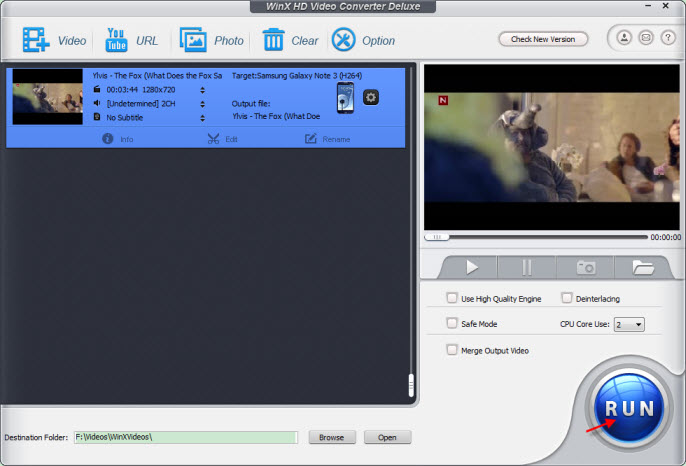This screenshot has width=686, height=466.
Task: Click the Photo toolbar label
Action: tap(229, 41)
